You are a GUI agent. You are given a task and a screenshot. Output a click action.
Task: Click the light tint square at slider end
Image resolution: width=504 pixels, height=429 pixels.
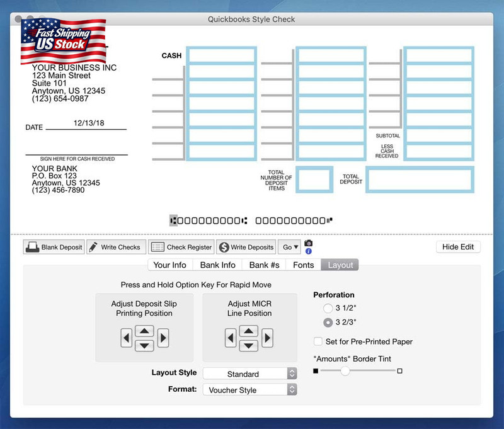coord(399,371)
